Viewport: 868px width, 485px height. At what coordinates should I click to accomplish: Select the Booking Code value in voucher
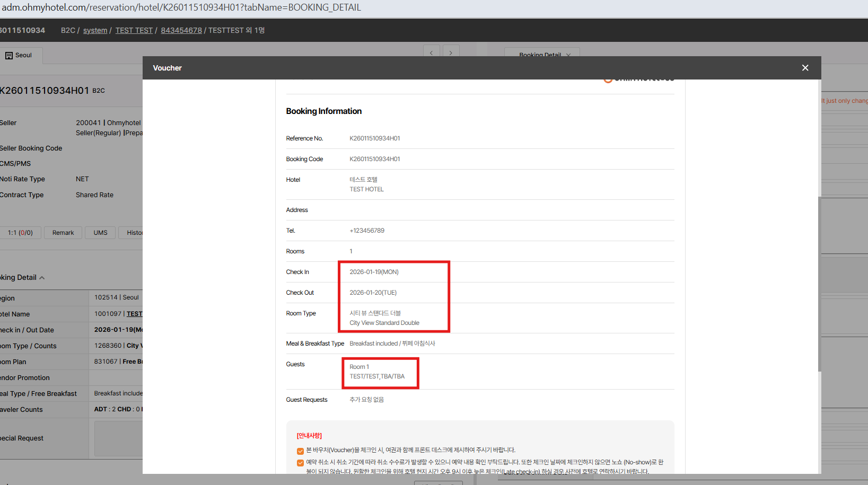point(374,159)
